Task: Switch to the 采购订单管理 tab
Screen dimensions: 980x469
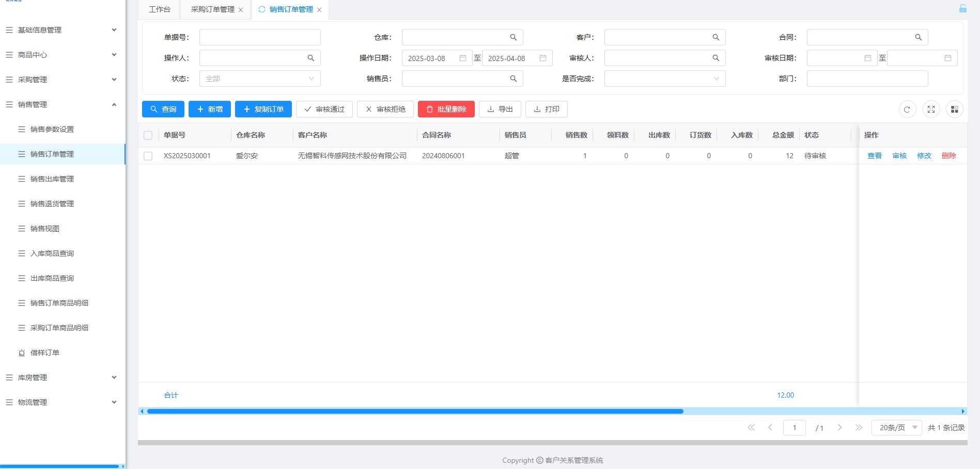Action: tap(212, 9)
